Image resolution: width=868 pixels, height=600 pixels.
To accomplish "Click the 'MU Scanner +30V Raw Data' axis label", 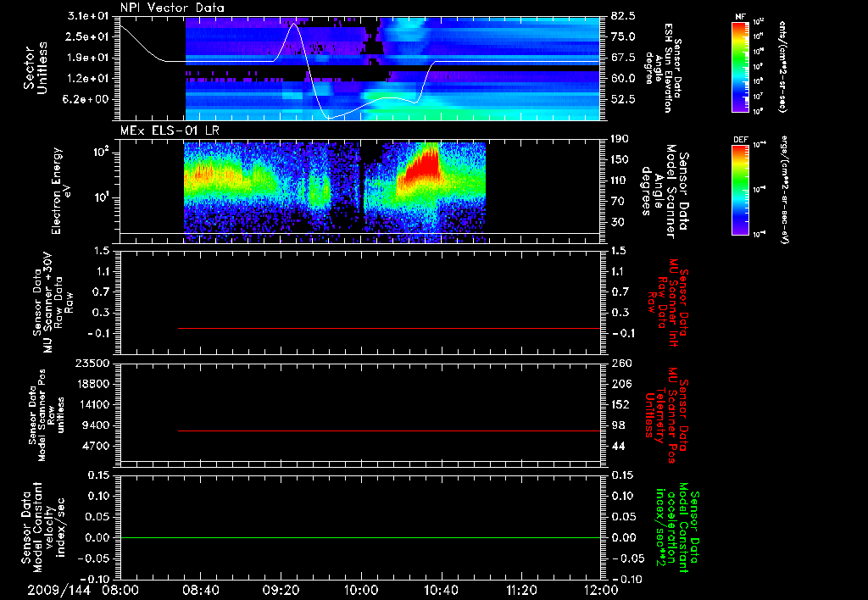I will (x=53, y=303).
